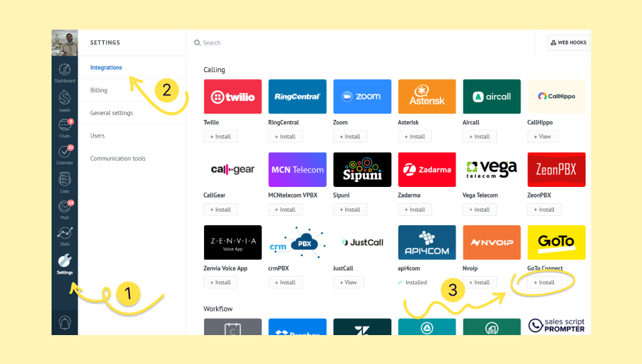The image size is (642, 364).
Task: Install the Nvoip integration
Action: (480, 282)
